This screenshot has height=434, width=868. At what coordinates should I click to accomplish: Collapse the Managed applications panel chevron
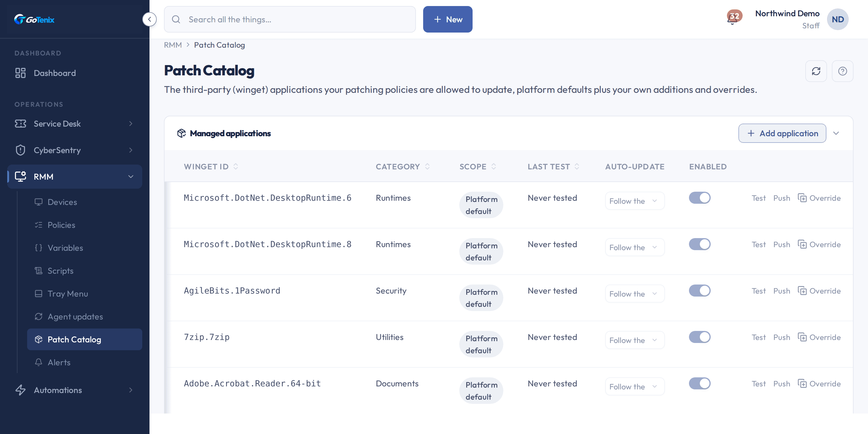(836, 133)
